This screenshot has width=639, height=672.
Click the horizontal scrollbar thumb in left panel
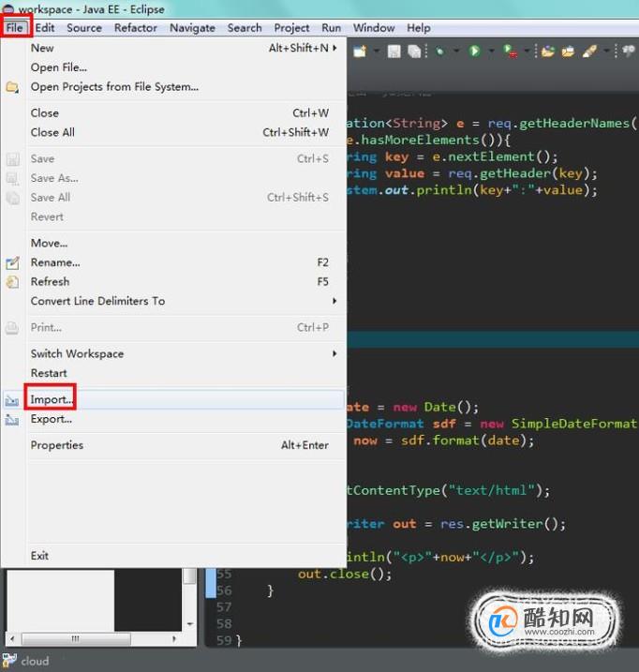coord(76,639)
